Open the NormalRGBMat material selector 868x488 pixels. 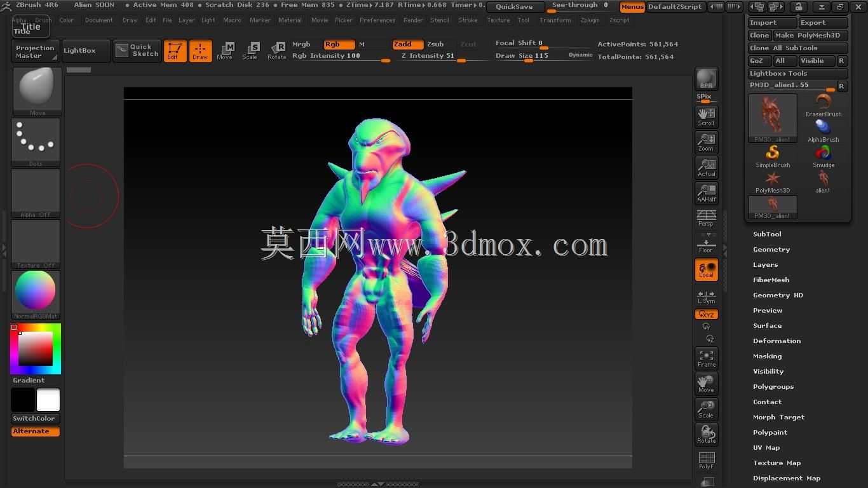[36, 295]
